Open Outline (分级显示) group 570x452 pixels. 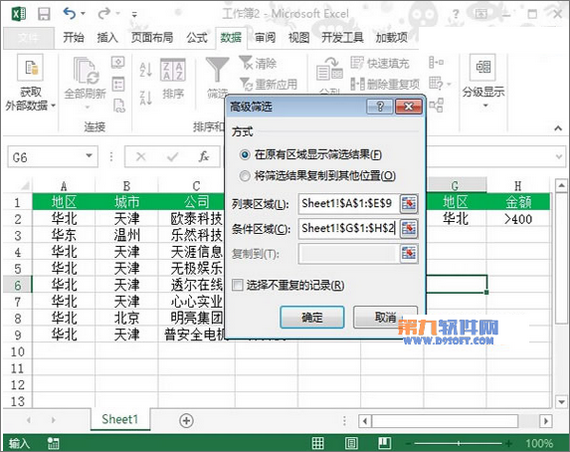pyautogui.click(x=483, y=81)
